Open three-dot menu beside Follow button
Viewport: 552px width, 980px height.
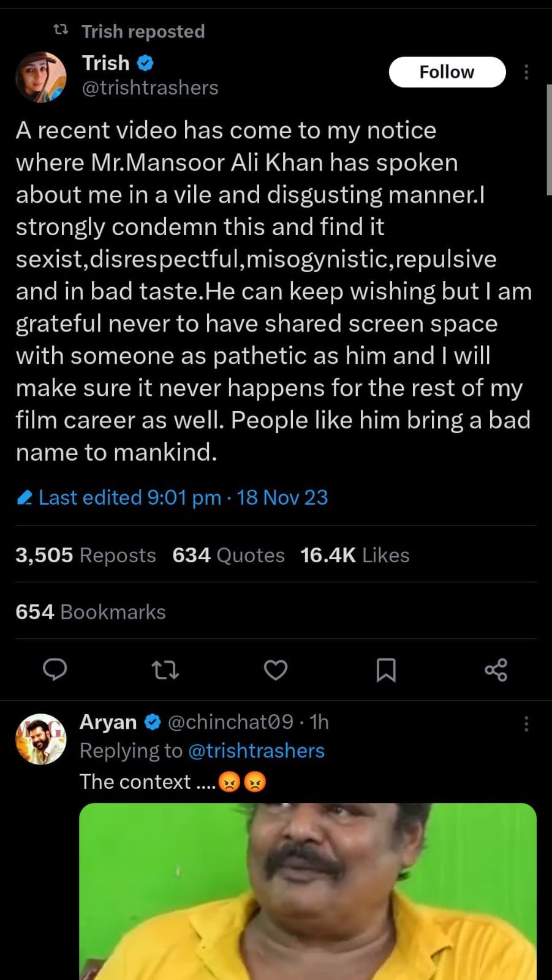pos(526,72)
